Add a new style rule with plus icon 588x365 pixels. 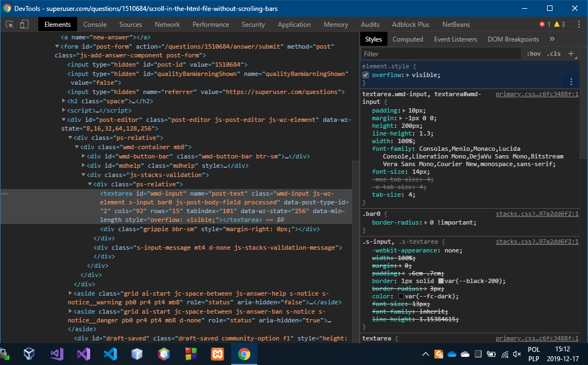pos(571,54)
